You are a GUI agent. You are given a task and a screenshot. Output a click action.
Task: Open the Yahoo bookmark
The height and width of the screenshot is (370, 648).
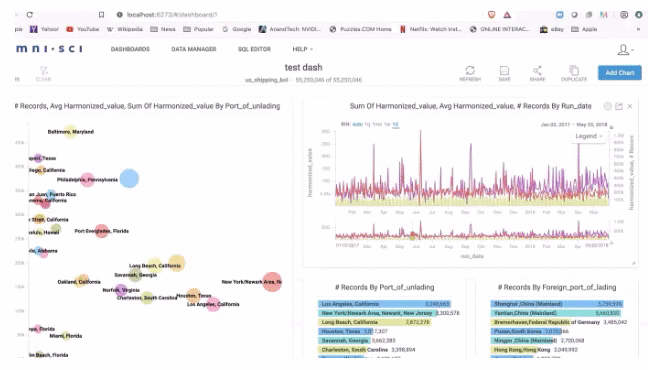(44, 29)
